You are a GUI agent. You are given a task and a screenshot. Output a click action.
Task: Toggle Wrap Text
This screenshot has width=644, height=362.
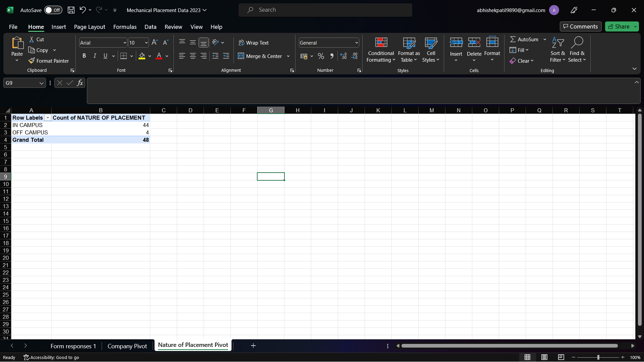coord(254,43)
